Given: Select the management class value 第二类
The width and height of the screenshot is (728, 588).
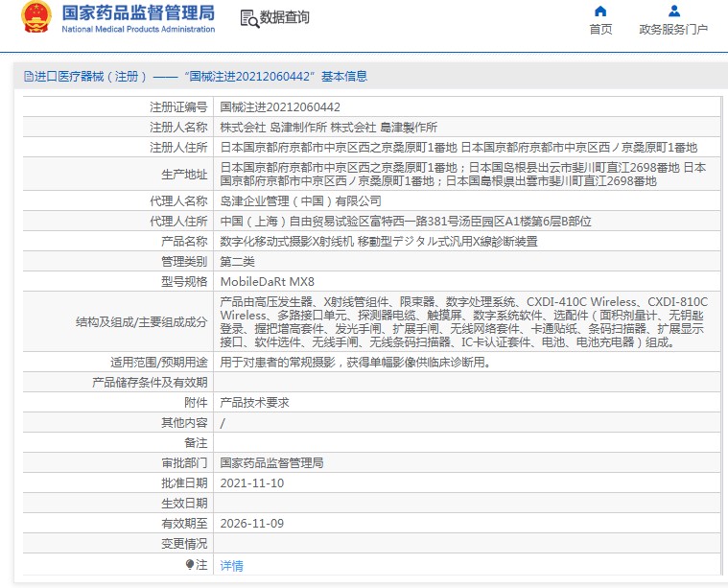Looking at the screenshot, I should [x=237, y=262].
